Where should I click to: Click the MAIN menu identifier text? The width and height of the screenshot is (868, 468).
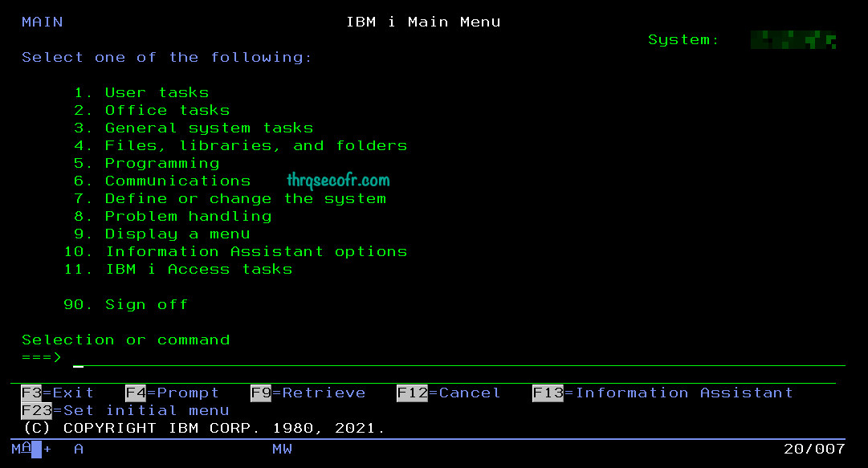(x=42, y=22)
